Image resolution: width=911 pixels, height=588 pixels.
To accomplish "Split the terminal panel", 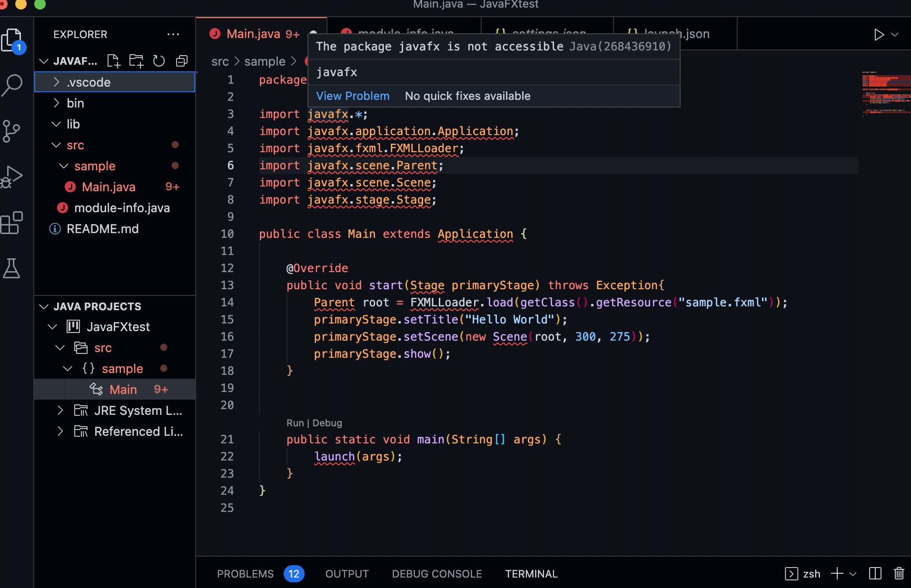I will click(876, 574).
